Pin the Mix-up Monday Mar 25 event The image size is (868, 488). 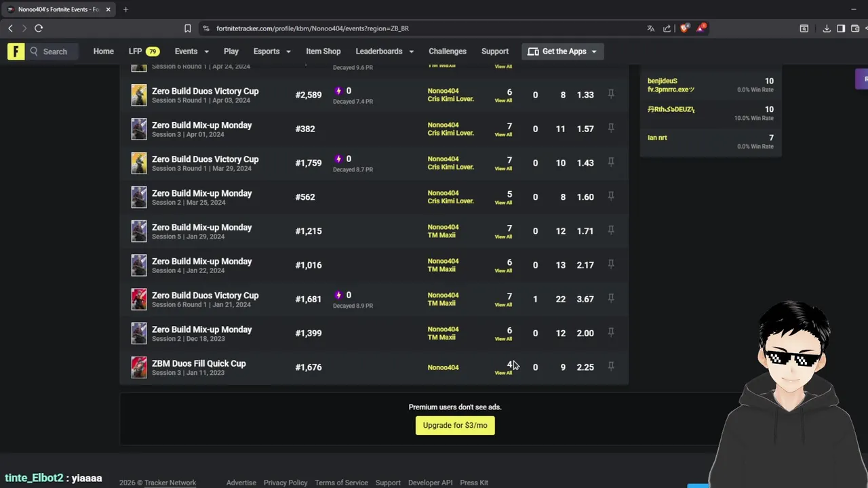pos(611,197)
